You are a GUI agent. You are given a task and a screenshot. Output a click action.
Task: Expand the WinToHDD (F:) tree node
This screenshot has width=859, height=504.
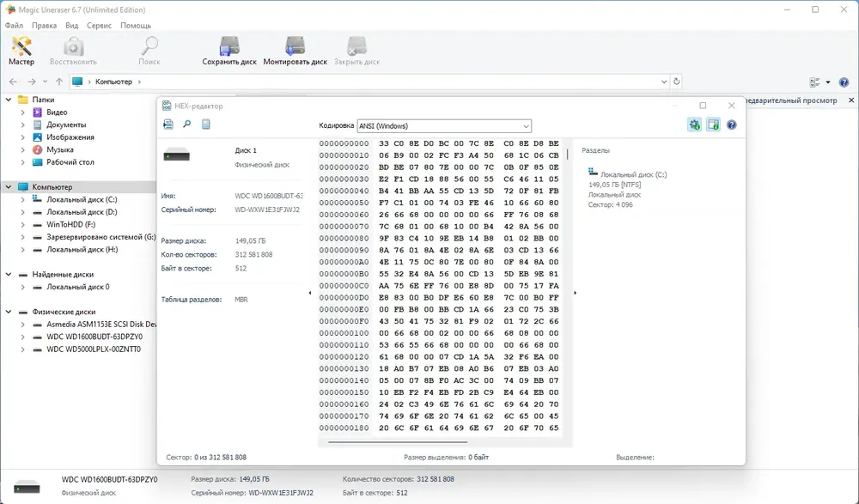pos(22,225)
